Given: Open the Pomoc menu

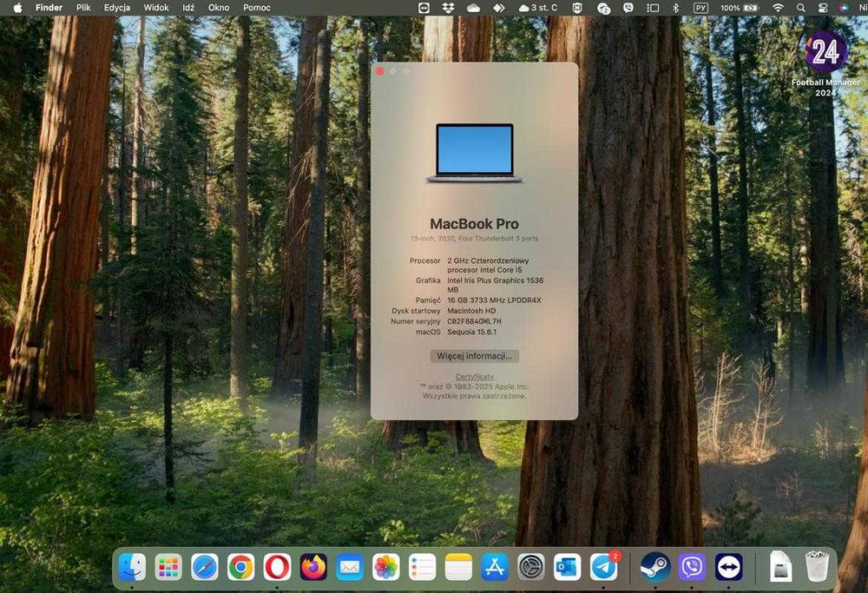Looking at the screenshot, I should [257, 8].
